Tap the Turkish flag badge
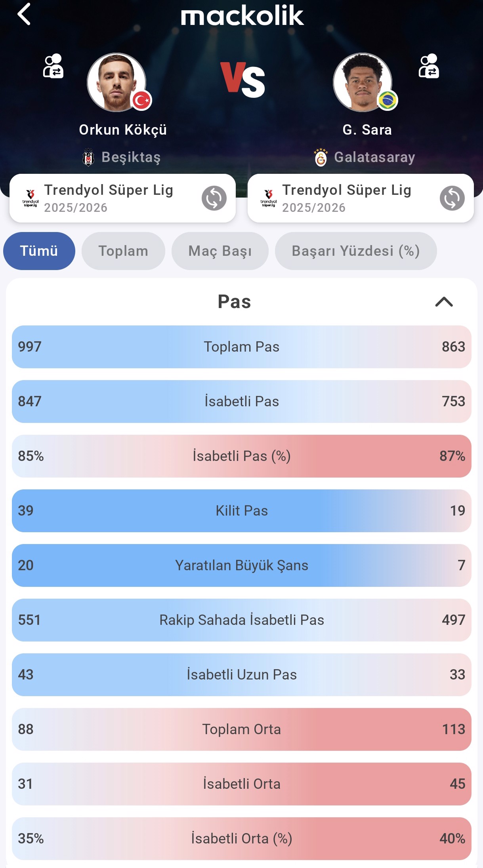The image size is (483, 868). tap(141, 100)
